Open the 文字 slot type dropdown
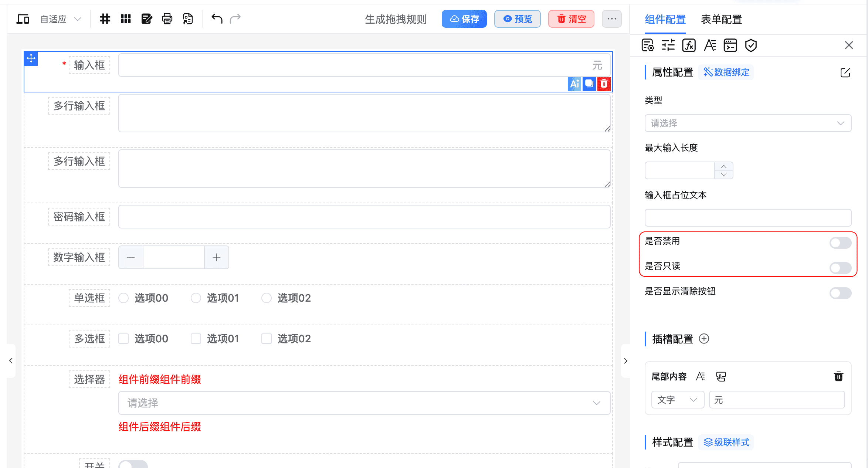 pos(678,400)
